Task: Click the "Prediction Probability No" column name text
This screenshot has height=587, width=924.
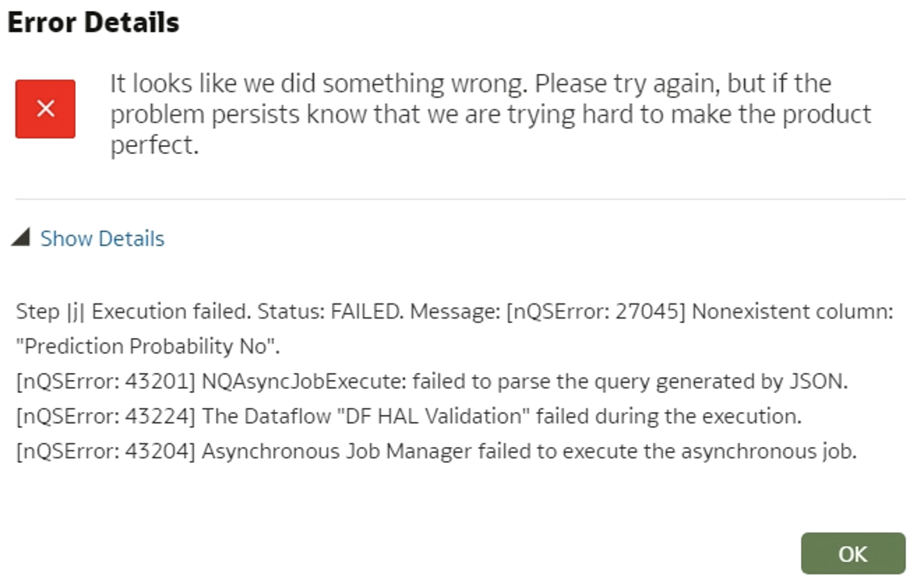Action: pos(145,346)
